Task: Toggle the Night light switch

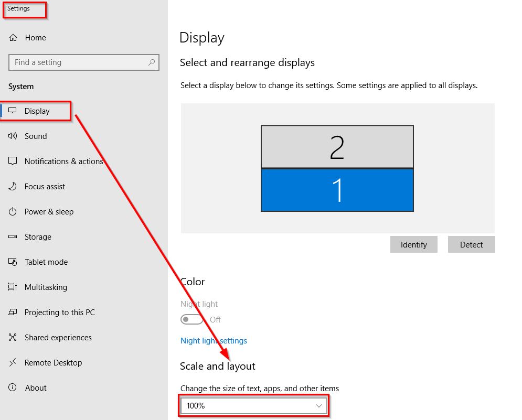Action: (192, 319)
